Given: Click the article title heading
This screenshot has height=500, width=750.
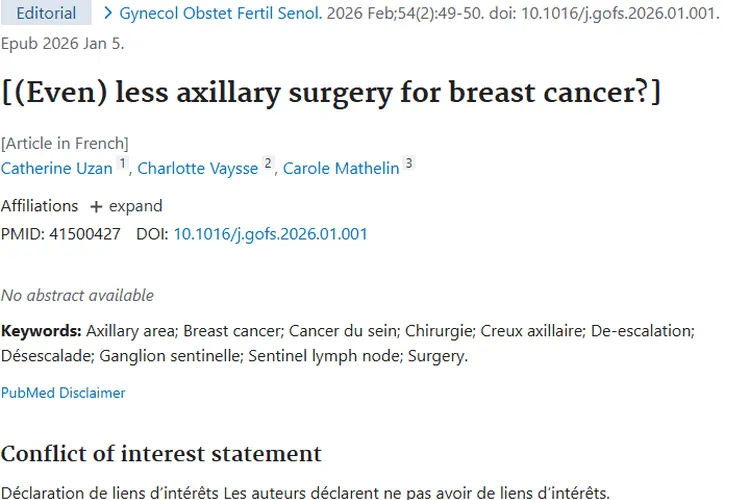Looking at the screenshot, I should tap(330, 92).
